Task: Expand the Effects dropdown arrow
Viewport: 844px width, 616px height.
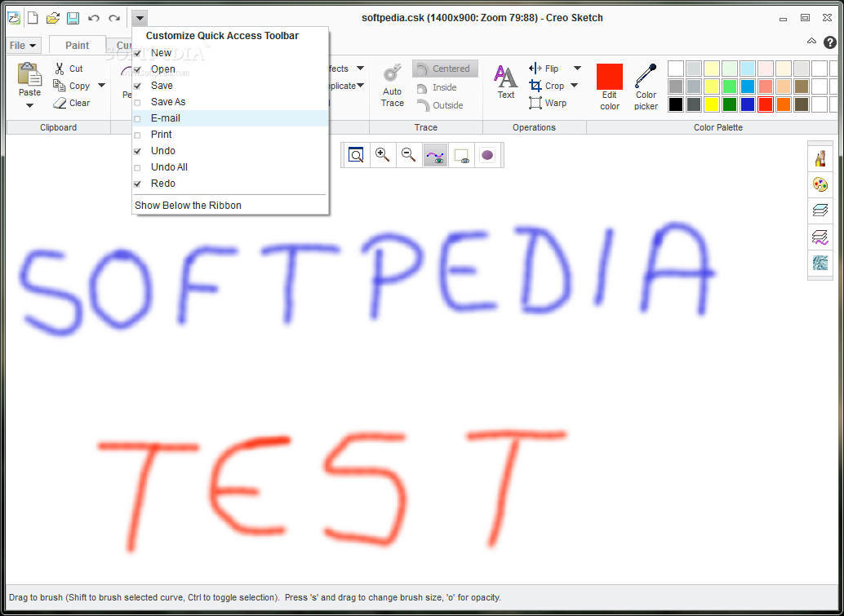Action: click(360, 69)
